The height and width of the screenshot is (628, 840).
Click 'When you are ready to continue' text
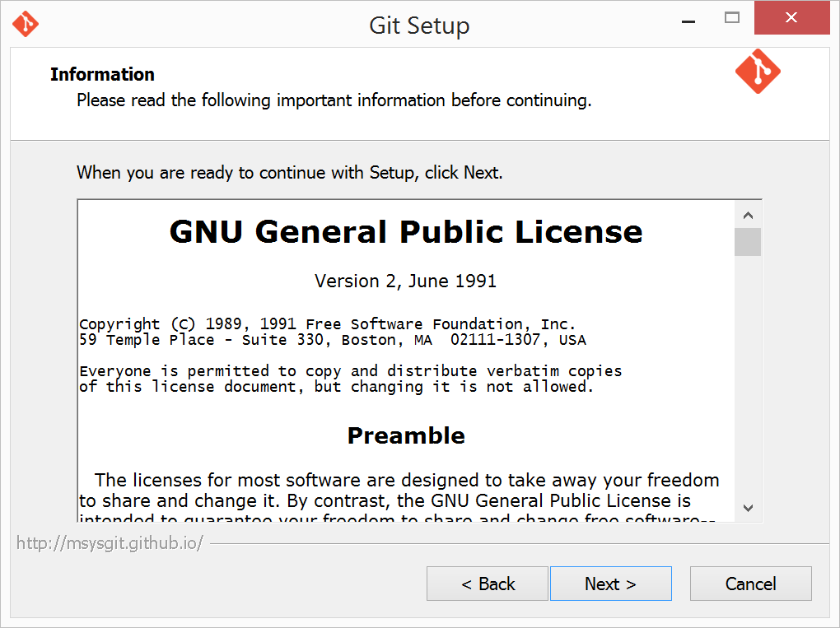(x=290, y=173)
